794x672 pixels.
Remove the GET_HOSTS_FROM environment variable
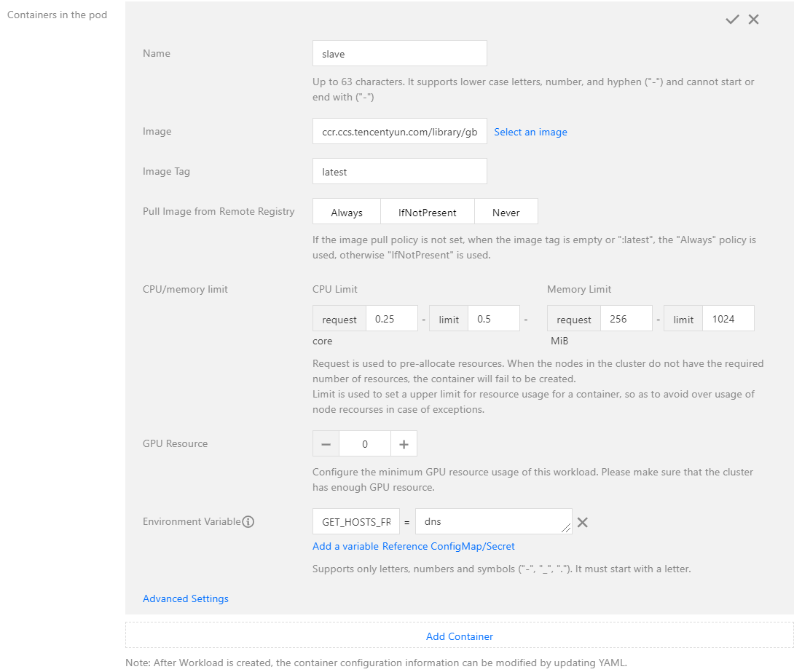(583, 522)
